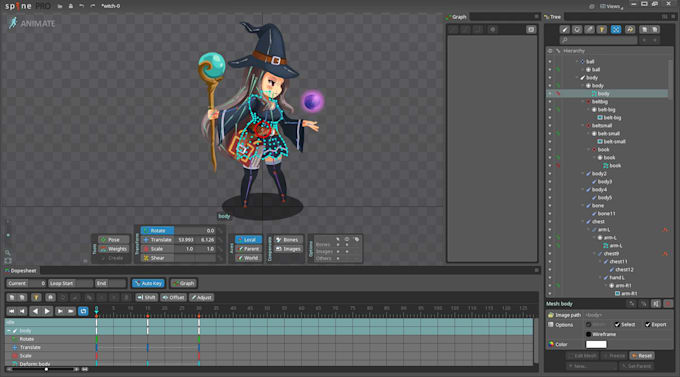Click the paste keys icon in dopesheet
Image resolution: width=680 pixels, height=377 pixels.
tap(22, 297)
